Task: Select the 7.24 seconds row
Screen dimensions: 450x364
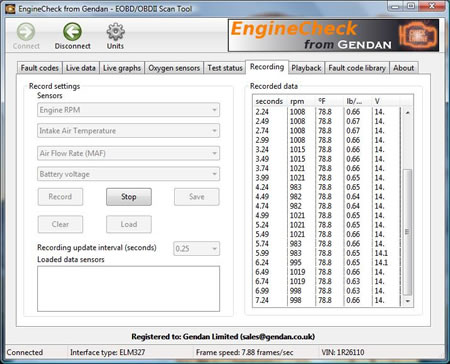Action: point(327,300)
